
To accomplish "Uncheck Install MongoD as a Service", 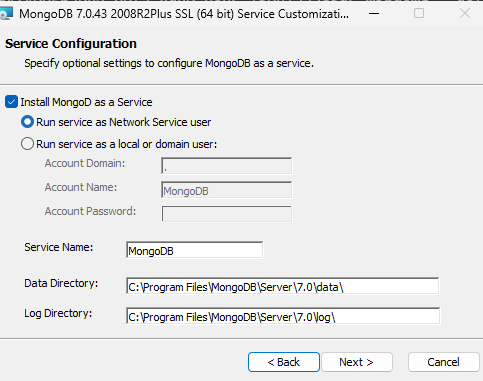I will coord(11,102).
